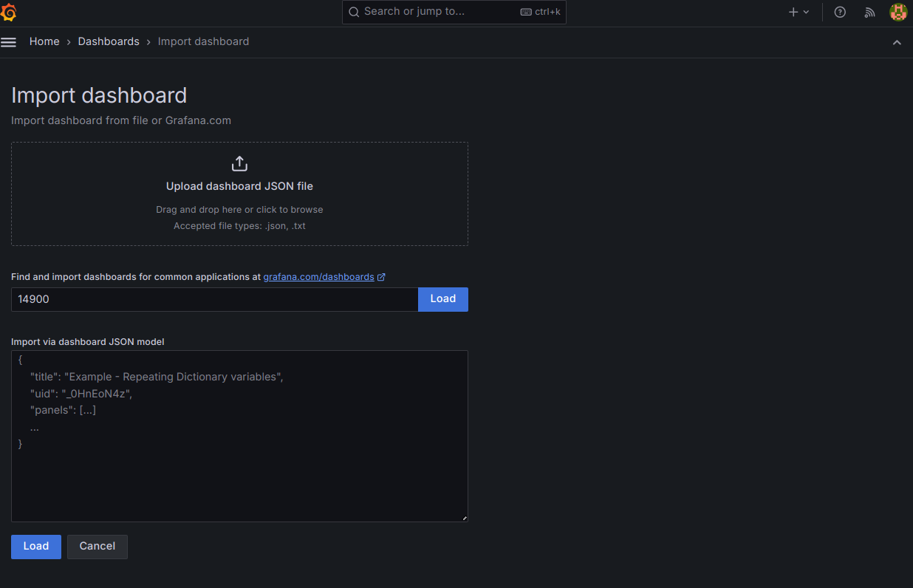Focus the dashboard ID field containing 14900
Screen dimensions: 913x588
tap(214, 299)
